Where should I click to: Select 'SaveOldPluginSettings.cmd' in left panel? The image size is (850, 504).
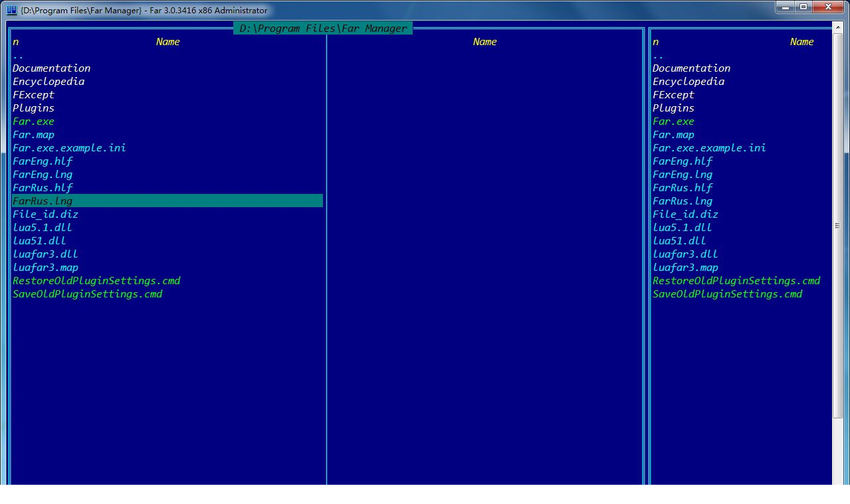click(87, 294)
